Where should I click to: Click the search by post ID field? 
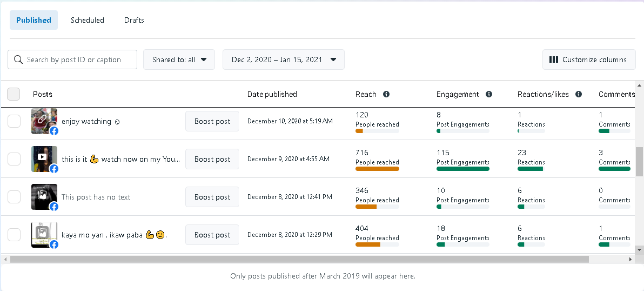(78, 59)
